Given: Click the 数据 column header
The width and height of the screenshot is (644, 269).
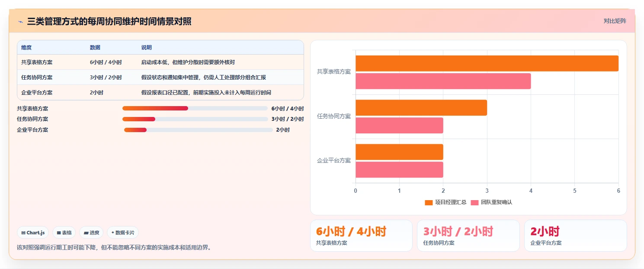Looking at the screenshot, I should click(95, 48).
